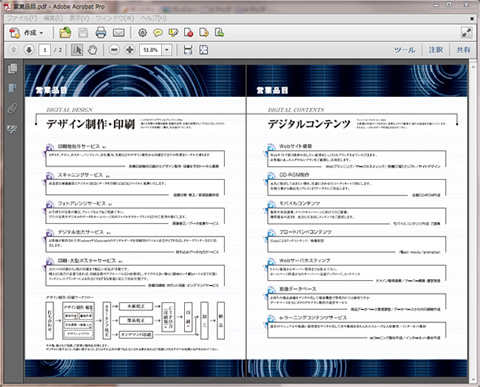Click the page number input field
480x387 pixels.
pos(45,50)
